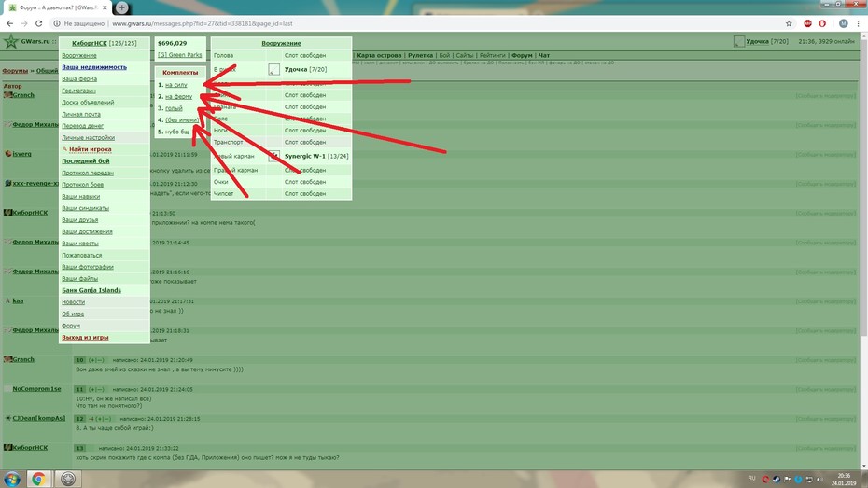
Task: Click the Удочка item icon in В руках slot
Action: click(x=274, y=69)
